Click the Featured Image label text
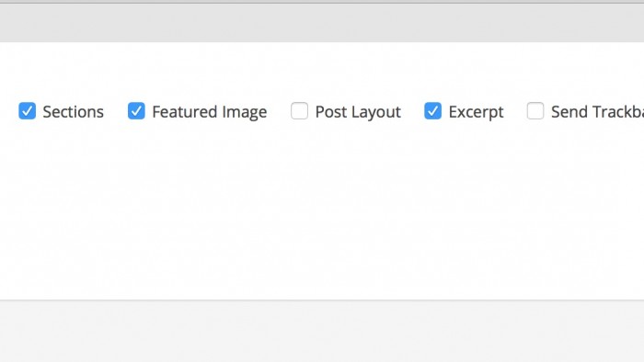Viewport: 644px width, 362px height. (210, 112)
